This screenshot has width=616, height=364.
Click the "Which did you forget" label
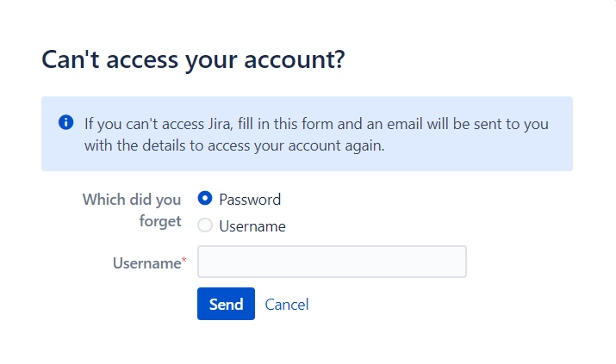click(x=132, y=210)
